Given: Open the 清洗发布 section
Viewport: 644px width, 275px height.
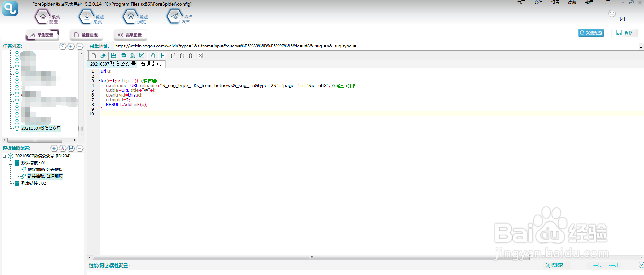Looking at the screenshot, I should click(x=179, y=17).
